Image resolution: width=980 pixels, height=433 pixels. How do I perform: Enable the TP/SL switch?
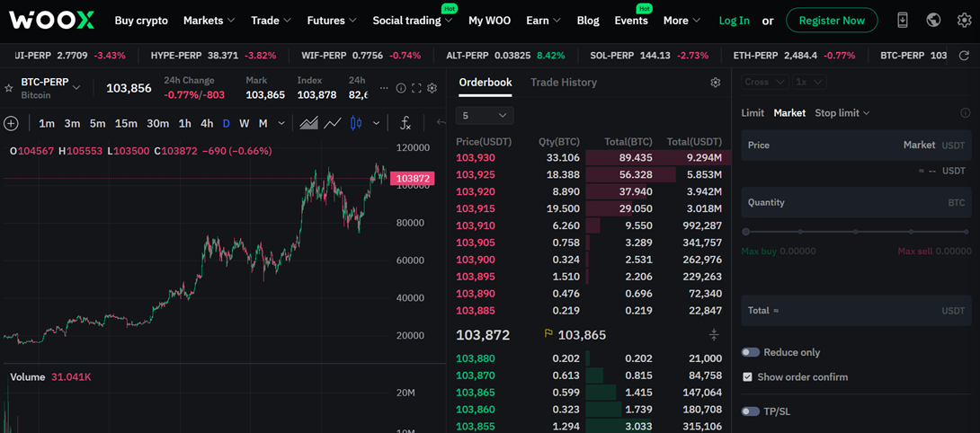[x=750, y=411]
